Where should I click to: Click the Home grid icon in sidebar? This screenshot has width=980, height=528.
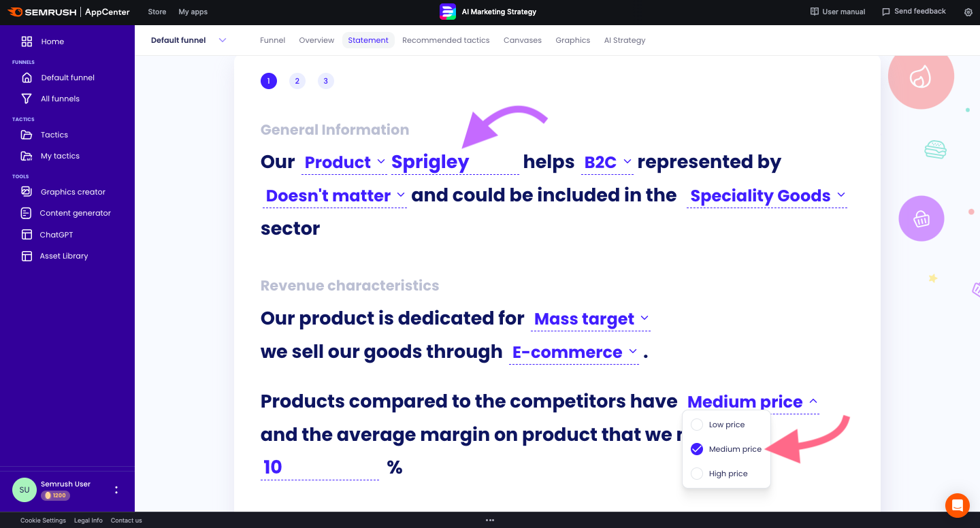tap(27, 42)
